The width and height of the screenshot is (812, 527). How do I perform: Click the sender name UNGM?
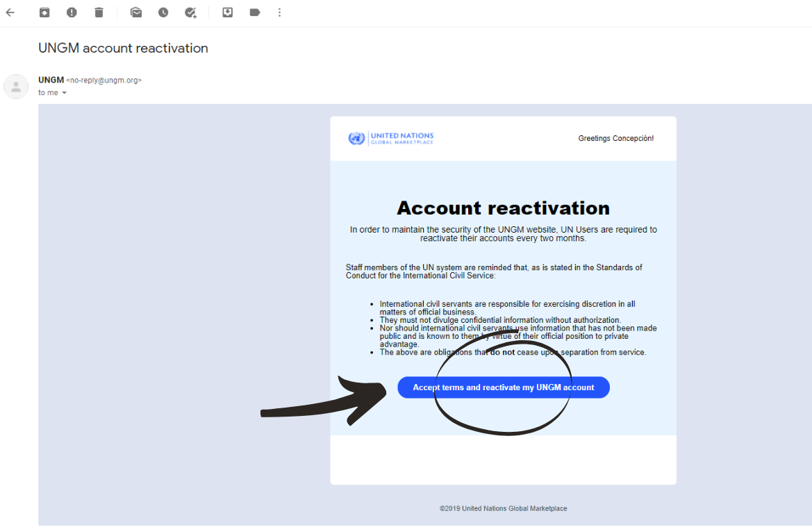click(51, 80)
